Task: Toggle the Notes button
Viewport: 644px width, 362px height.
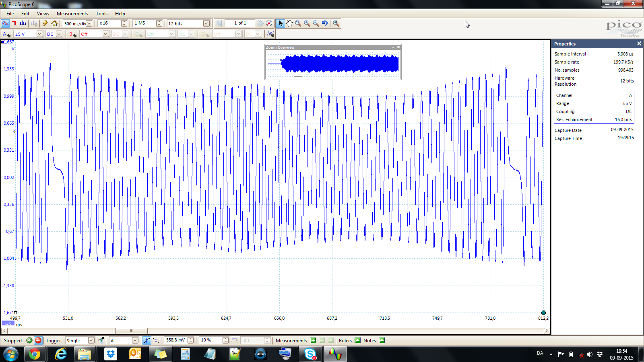Action: coord(382,340)
